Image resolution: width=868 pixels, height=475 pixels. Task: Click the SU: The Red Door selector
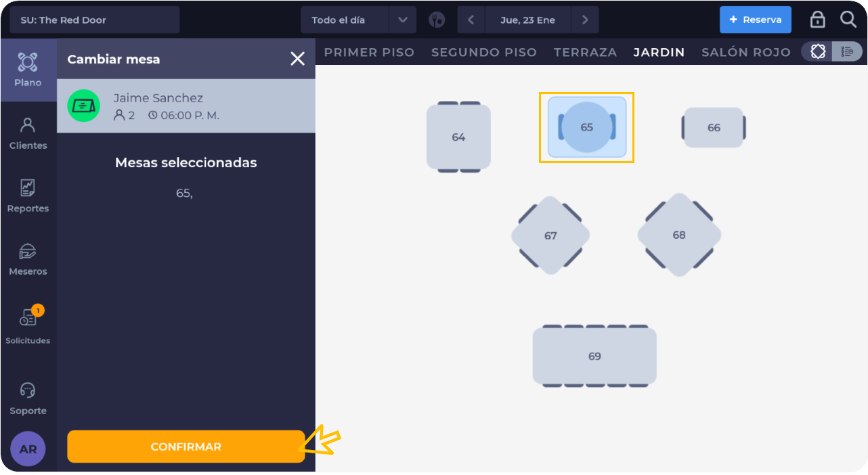(x=95, y=20)
